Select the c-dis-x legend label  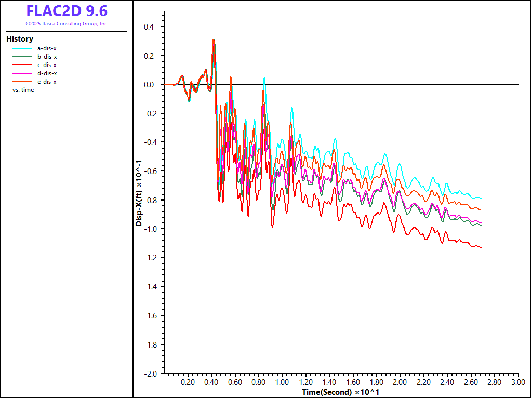[x=47, y=65]
